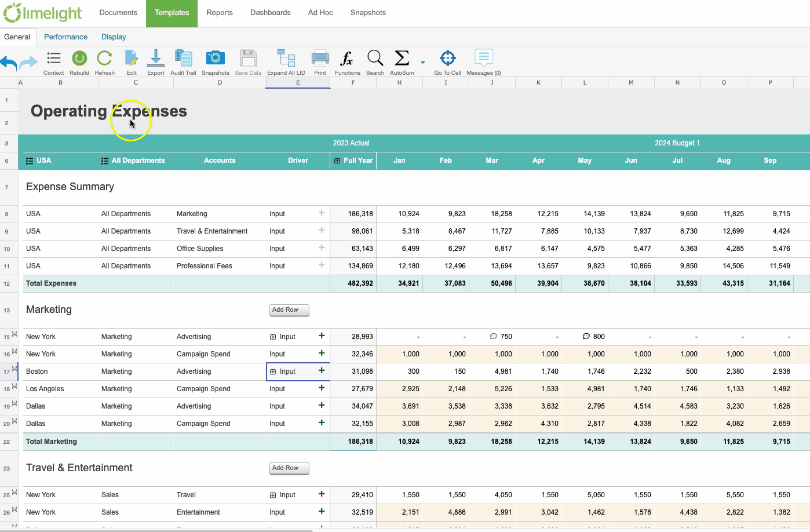Image resolution: width=810 pixels, height=532 pixels.
Task: Click the green plus on Boston Advertising row
Action: (x=322, y=370)
